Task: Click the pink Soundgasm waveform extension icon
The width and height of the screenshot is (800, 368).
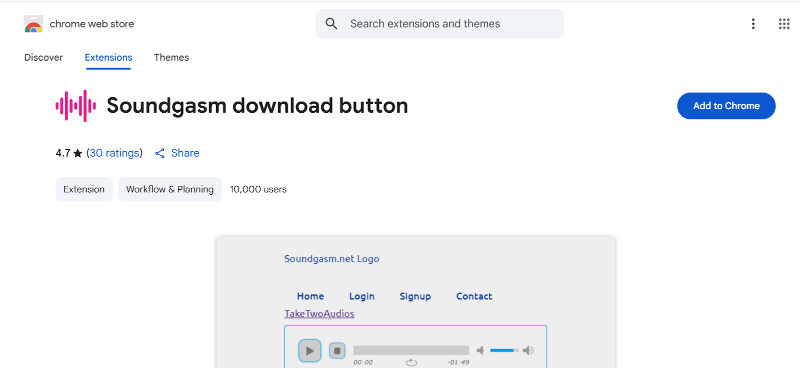Action: tap(76, 106)
